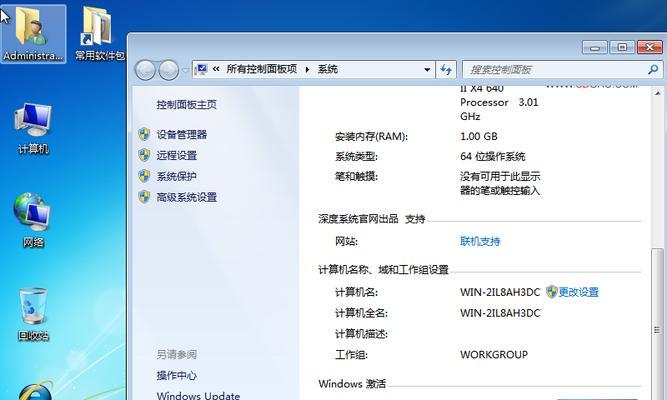Click the 笔和触摸 label

coord(356,176)
